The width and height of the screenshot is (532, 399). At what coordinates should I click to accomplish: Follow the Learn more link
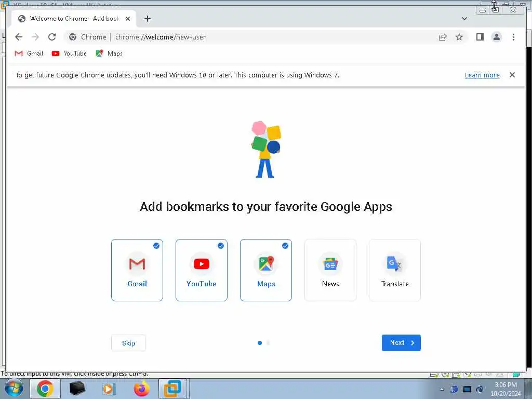tap(482, 75)
